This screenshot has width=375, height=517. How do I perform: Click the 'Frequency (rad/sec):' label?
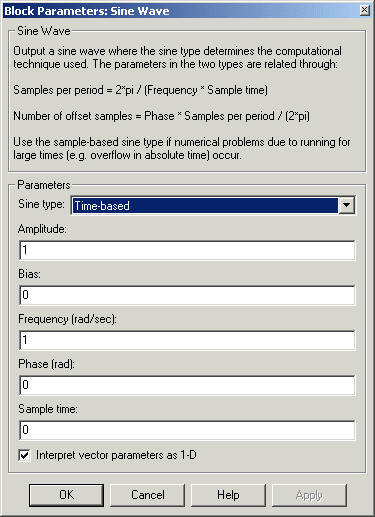pyautogui.click(x=67, y=319)
